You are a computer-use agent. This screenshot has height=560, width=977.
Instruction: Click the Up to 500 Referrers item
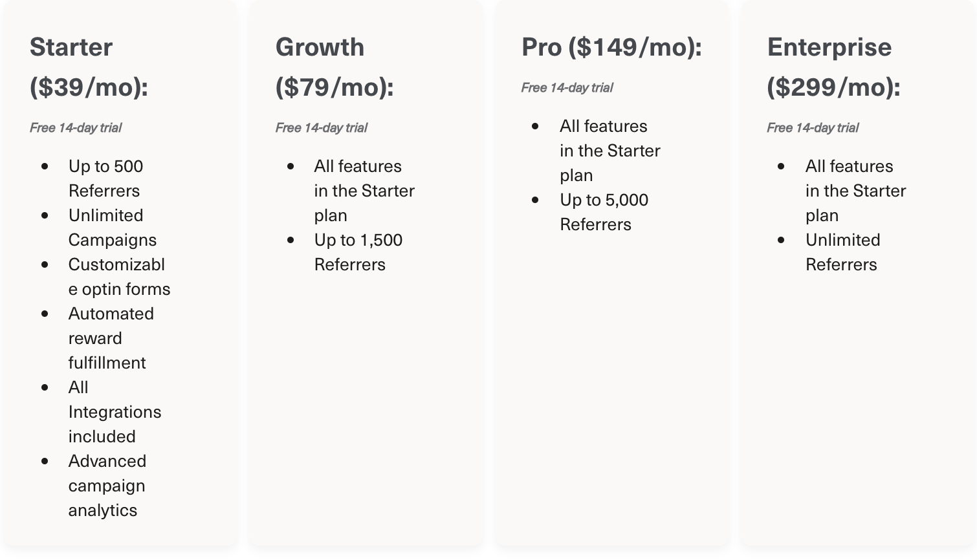105,178
